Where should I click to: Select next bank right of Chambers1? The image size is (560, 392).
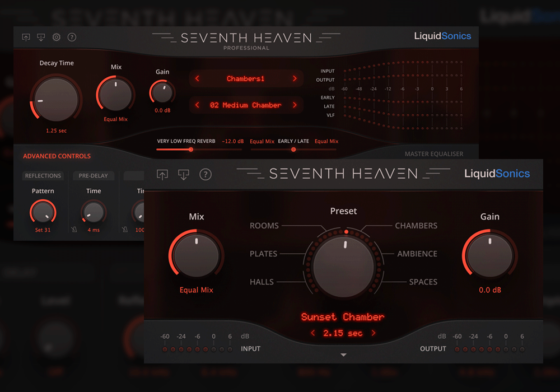tap(295, 78)
